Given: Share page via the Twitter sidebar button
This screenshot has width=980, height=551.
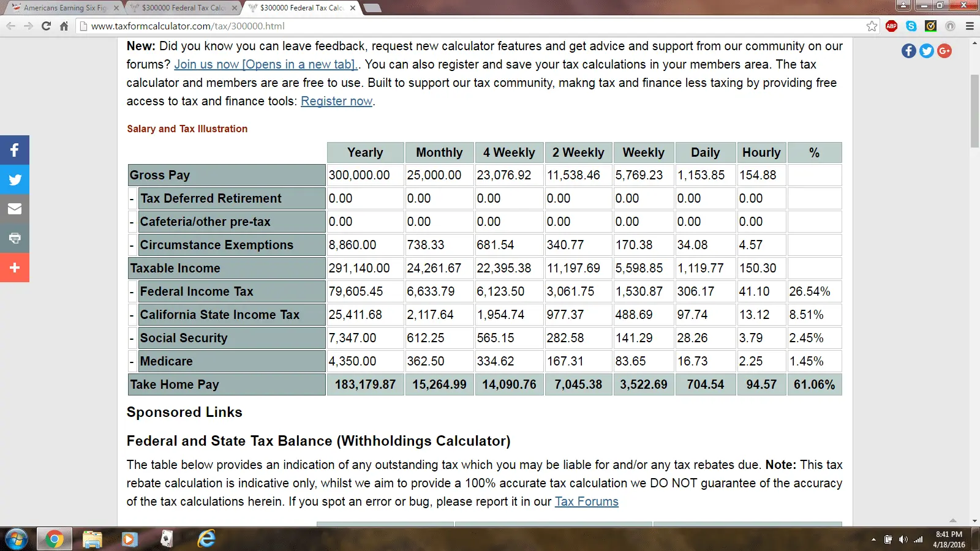Looking at the screenshot, I should (15, 179).
